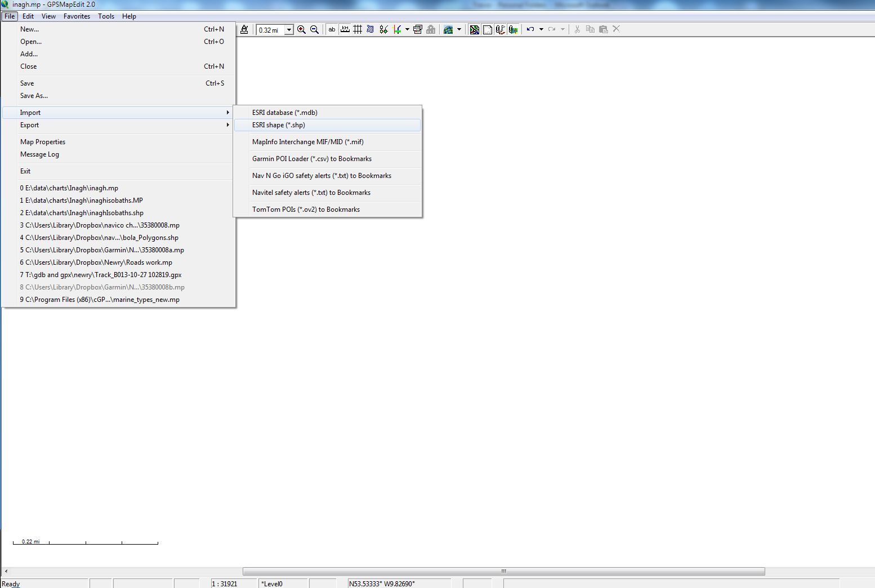Click the colored crosshair tool icon

coord(397,29)
